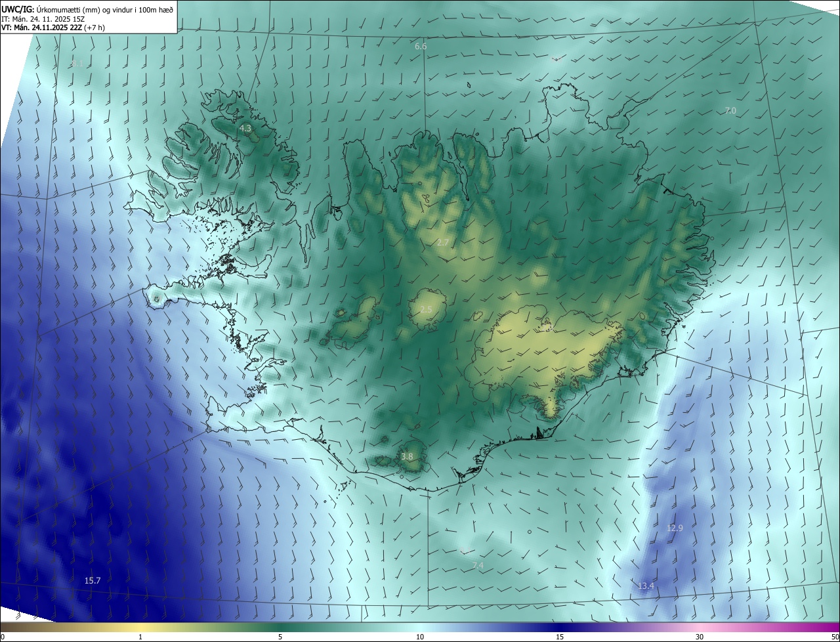Click the 15.7 value on the map

coord(93,580)
